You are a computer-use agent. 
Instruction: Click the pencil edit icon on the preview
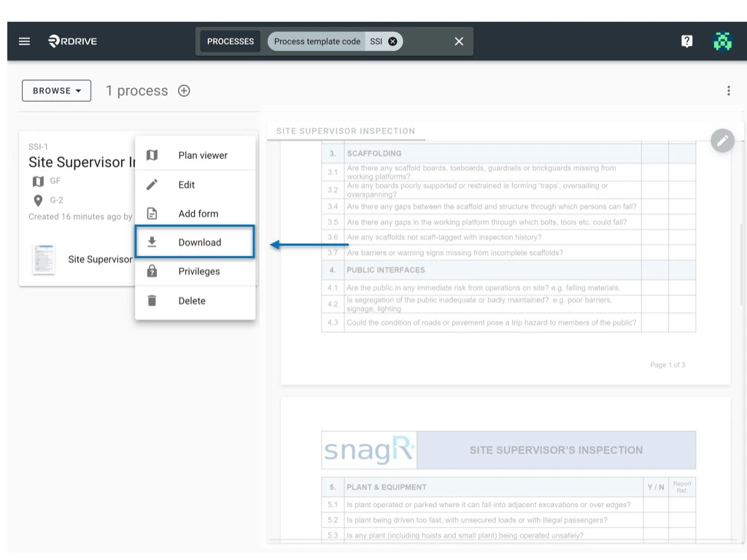[x=721, y=140]
